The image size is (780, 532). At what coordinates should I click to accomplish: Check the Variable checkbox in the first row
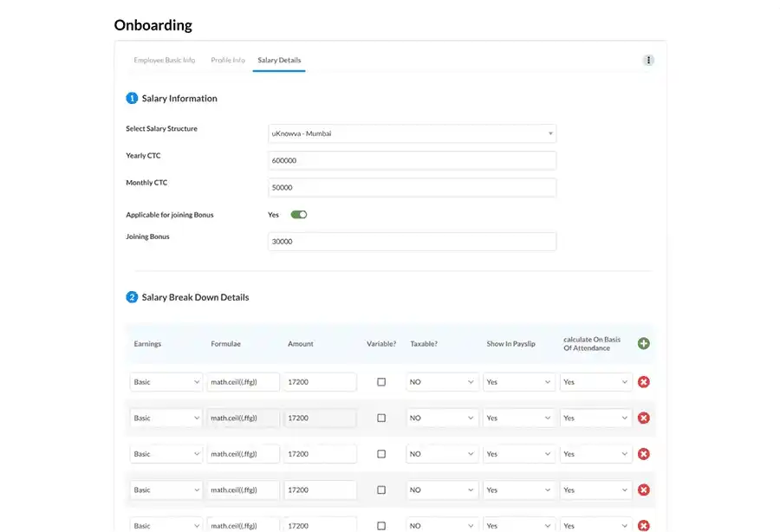[381, 381]
